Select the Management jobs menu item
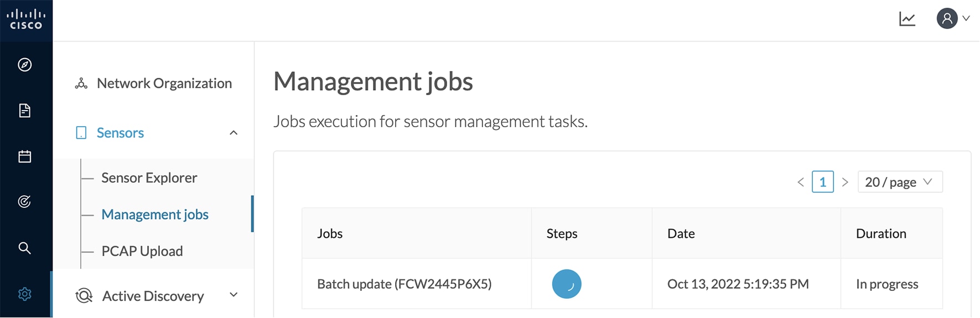 click(155, 215)
